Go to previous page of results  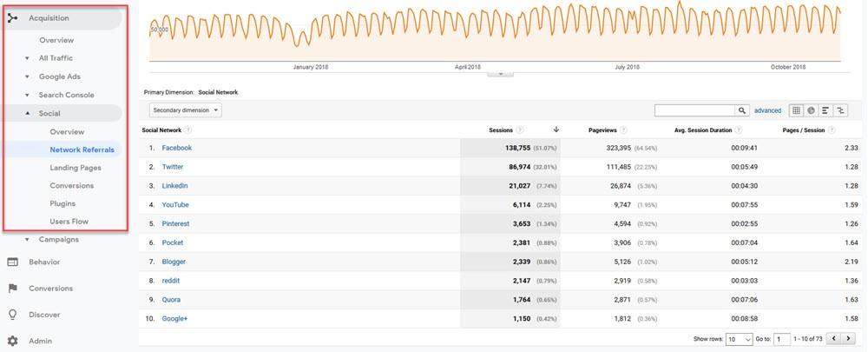[x=835, y=338]
